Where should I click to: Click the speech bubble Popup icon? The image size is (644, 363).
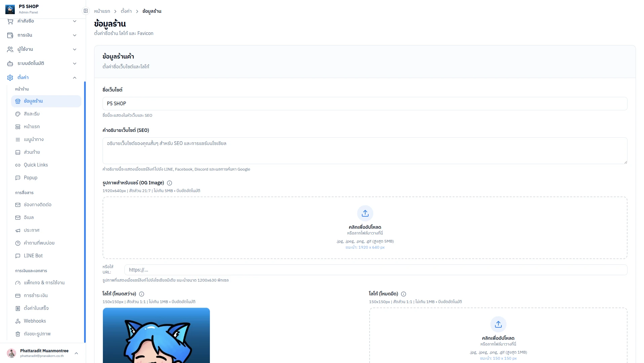pyautogui.click(x=18, y=178)
